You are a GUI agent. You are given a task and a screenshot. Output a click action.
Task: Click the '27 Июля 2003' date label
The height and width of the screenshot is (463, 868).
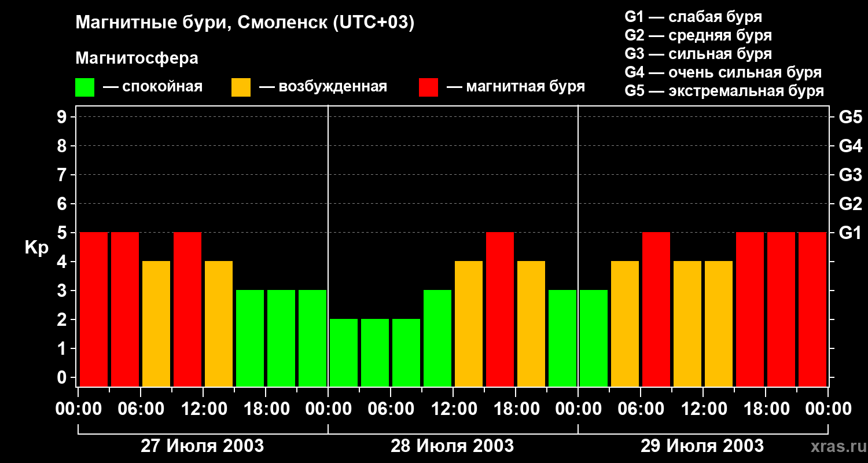[x=203, y=446]
